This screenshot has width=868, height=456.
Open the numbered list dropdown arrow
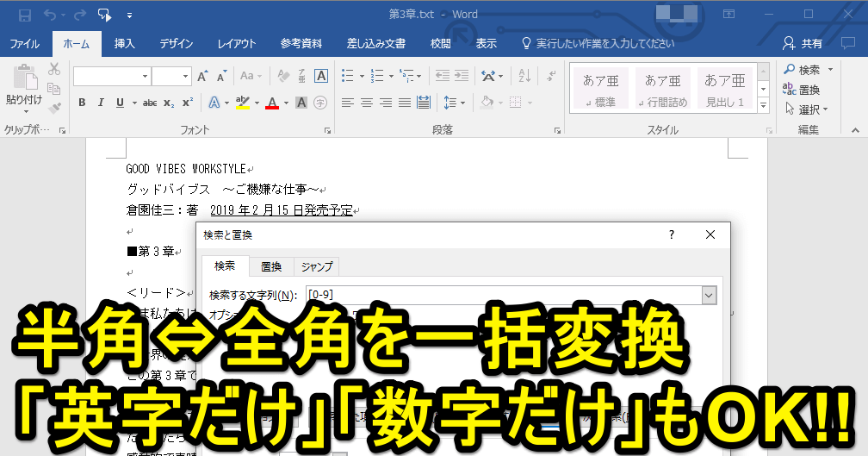point(391,77)
